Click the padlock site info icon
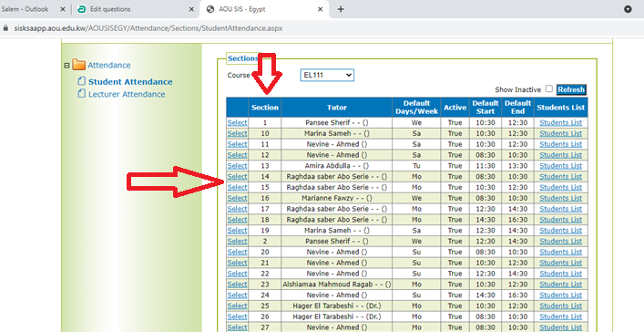This screenshot has width=644, height=332. pos(5,28)
